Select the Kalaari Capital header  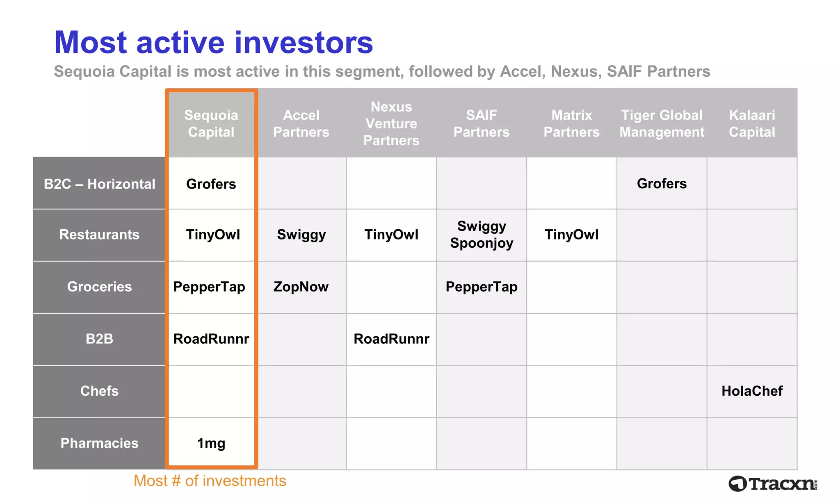click(752, 123)
